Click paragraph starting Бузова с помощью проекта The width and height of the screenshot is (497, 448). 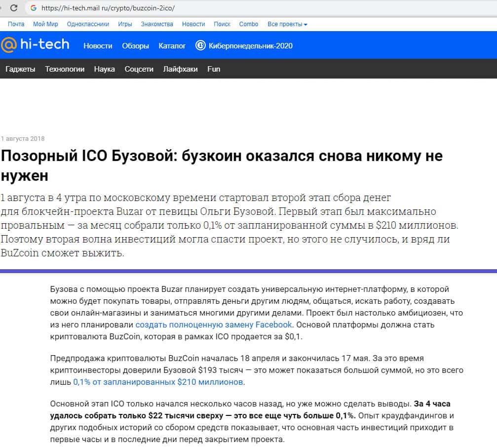[x=257, y=313]
